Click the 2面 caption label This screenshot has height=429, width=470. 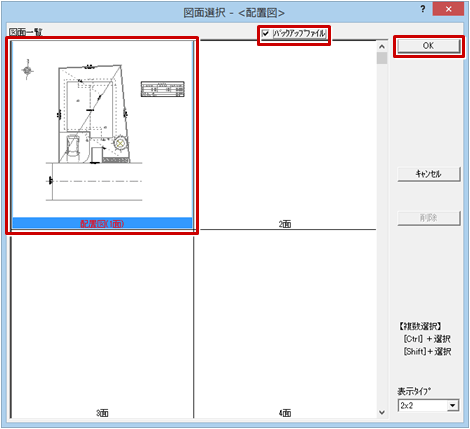pyautogui.click(x=285, y=224)
